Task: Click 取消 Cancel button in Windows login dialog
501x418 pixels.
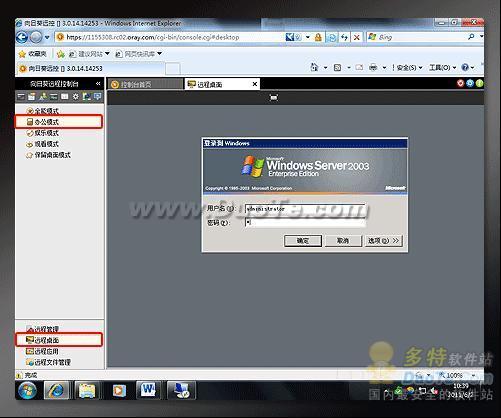Action: click(343, 241)
